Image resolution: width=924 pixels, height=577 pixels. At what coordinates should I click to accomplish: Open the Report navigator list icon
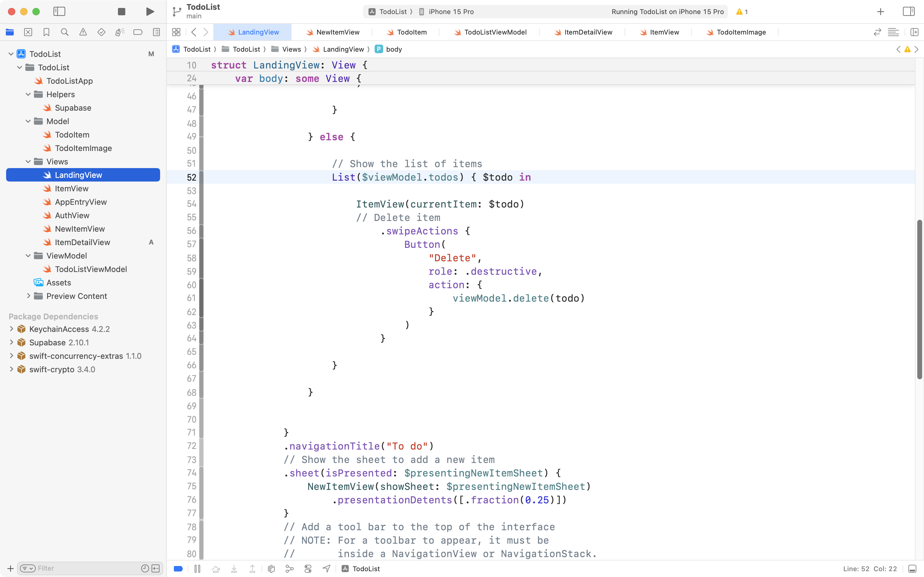coord(156,32)
